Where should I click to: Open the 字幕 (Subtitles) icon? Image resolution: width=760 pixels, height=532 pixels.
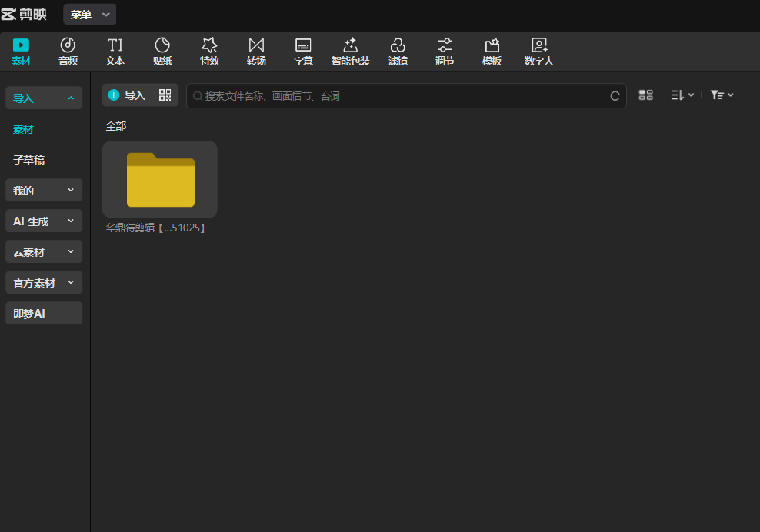[x=303, y=46]
